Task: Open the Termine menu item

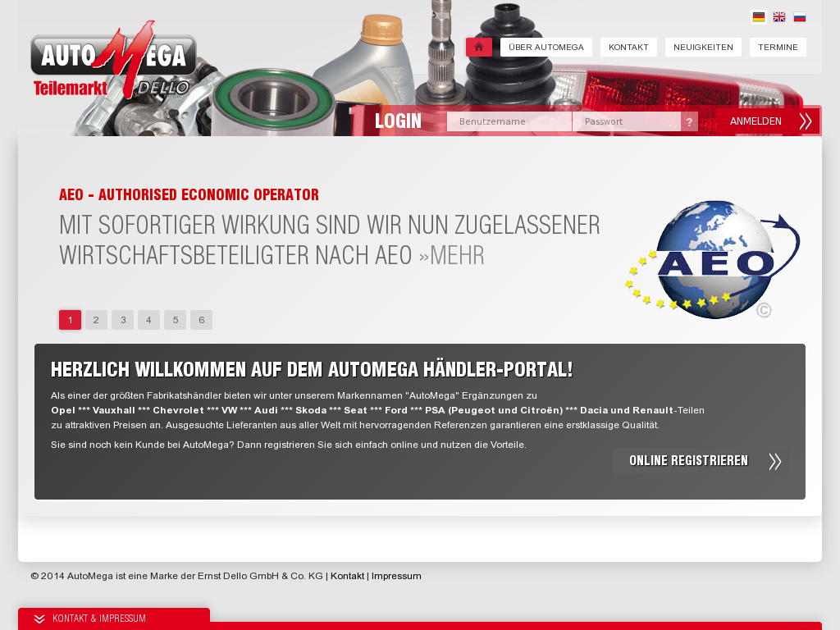Action: point(778,48)
